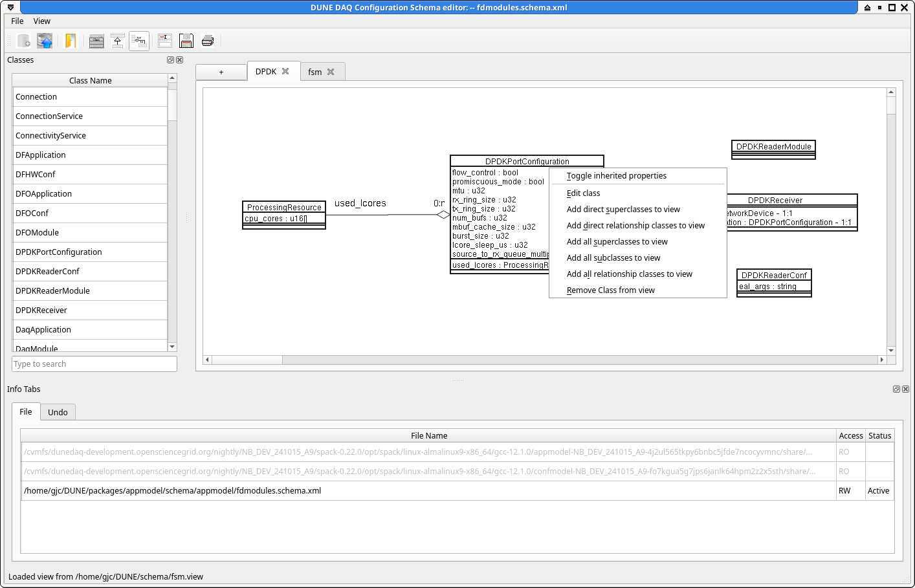This screenshot has height=588, width=915.
Task: Click the text-field rename toolbar icon
Action: 165,41
